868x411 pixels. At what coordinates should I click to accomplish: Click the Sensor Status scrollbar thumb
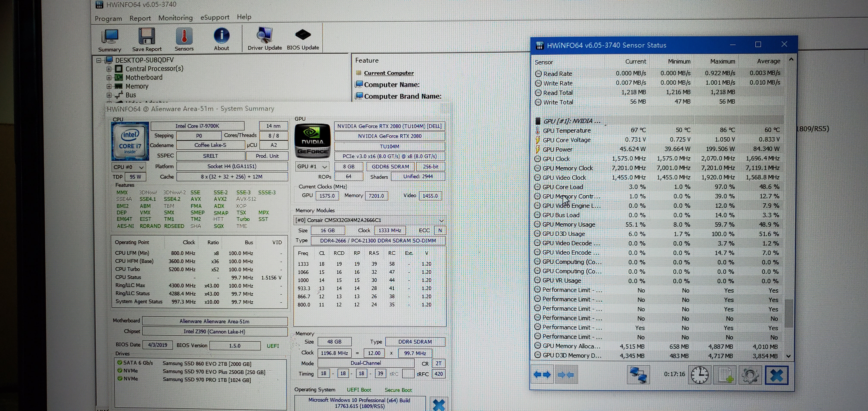tap(789, 313)
